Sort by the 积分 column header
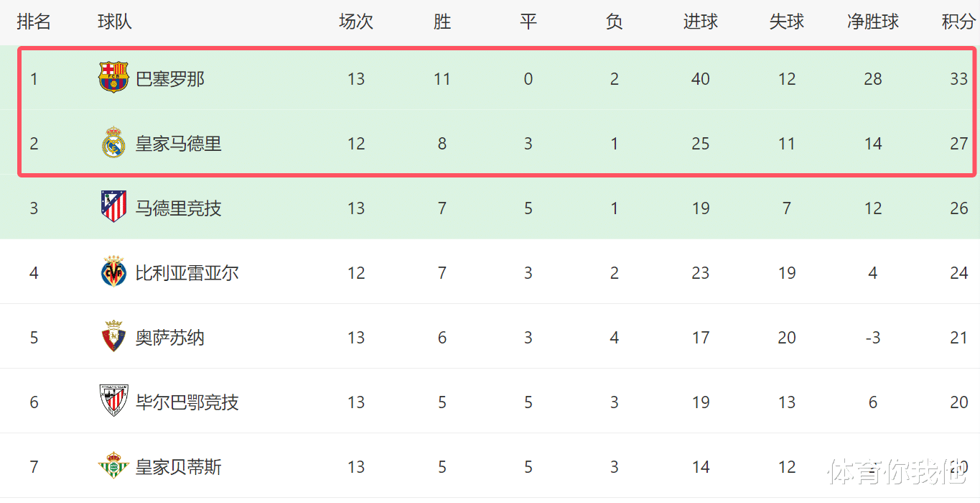 (959, 22)
